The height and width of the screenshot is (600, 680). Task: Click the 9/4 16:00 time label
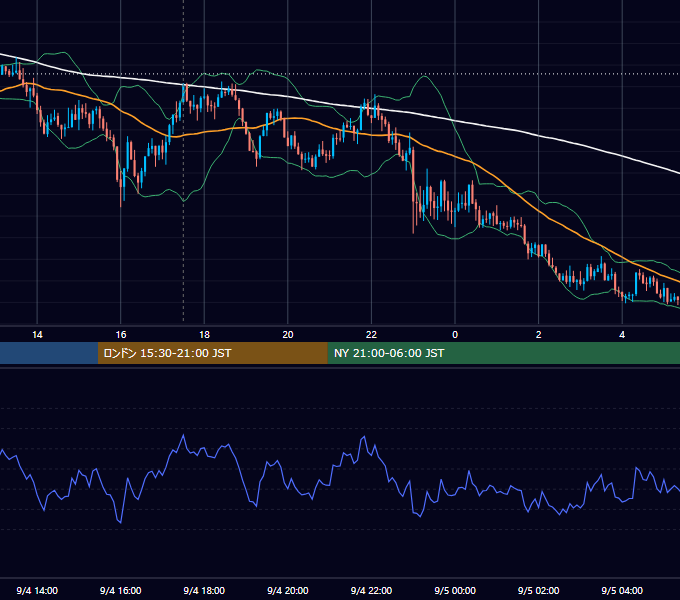(121, 590)
